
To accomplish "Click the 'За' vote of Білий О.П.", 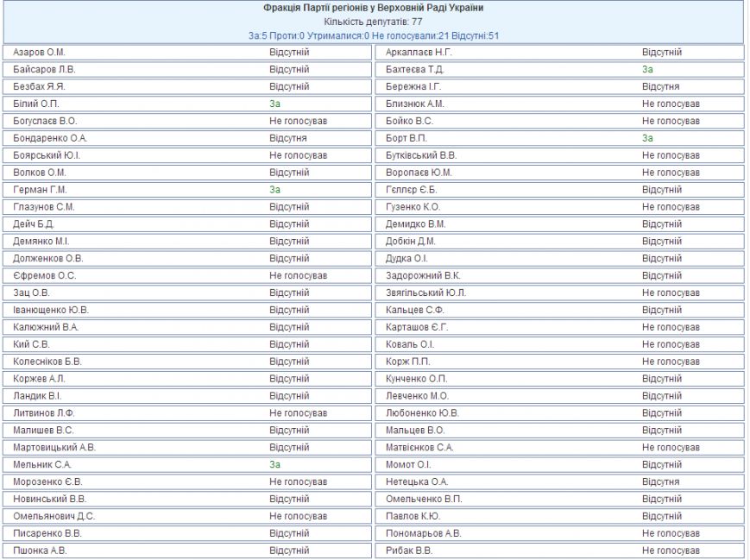I will [275, 104].
